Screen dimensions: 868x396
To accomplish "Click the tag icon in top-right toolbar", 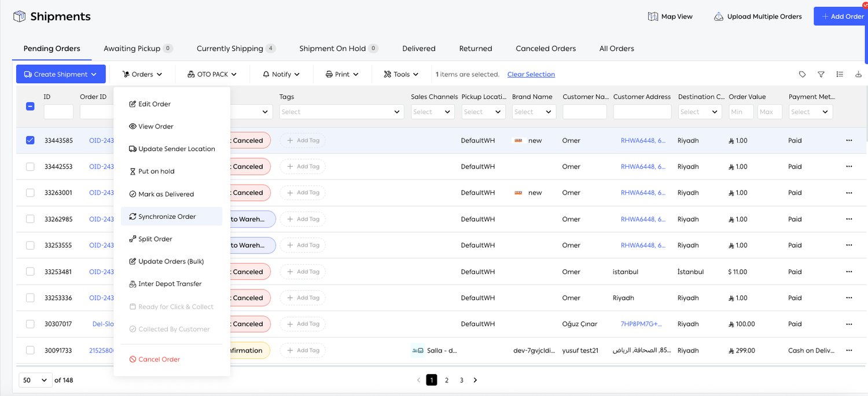I will tap(802, 74).
